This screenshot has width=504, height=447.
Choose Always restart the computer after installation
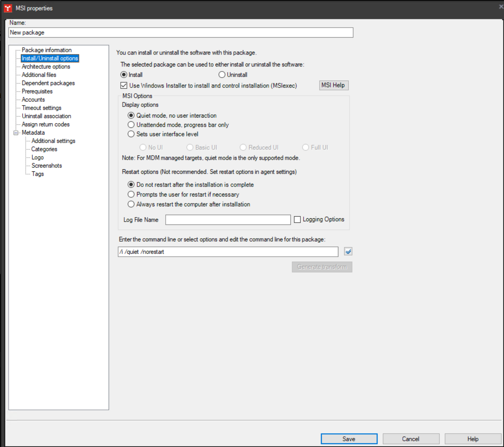pyautogui.click(x=131, y=204)
